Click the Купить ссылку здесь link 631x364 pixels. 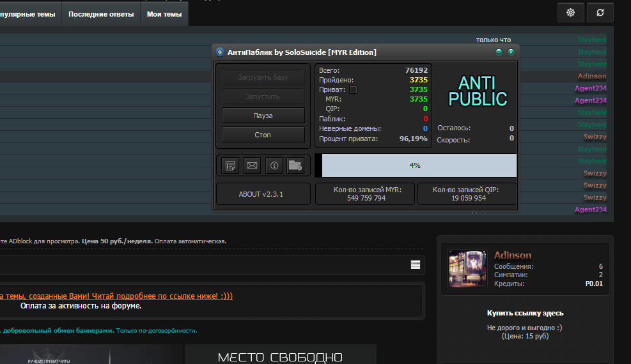(x=525, y=313)
